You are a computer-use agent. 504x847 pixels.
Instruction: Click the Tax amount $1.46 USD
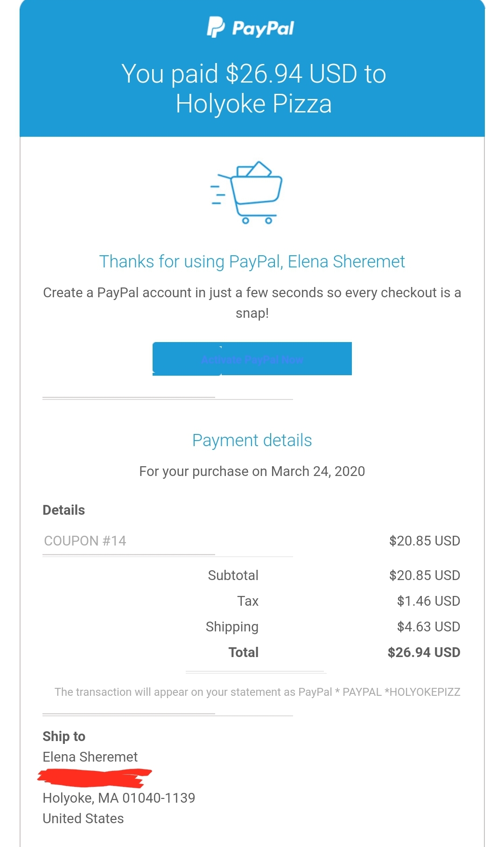click(x=428, y=601)
